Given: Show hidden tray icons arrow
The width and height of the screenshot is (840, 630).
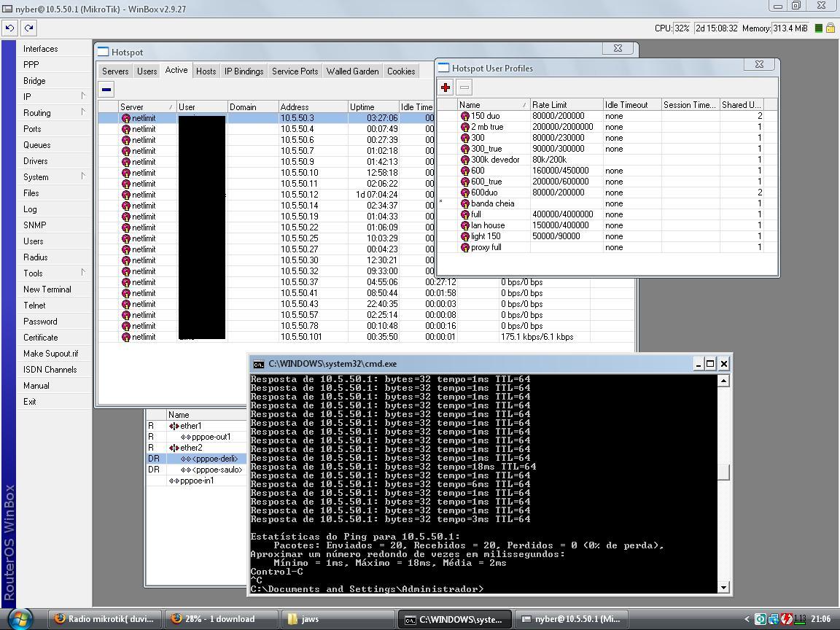Looking at the screenshot, I should pyautogui.click(x=747, y=619).
